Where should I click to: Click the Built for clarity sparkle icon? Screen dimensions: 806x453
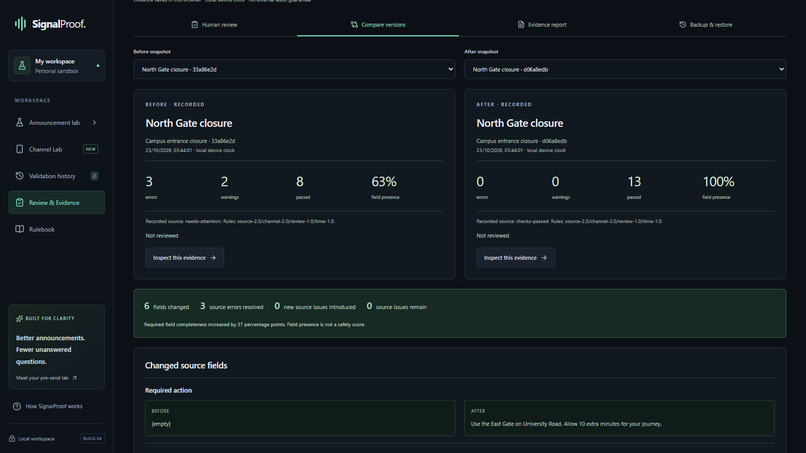click(x=20, y=318)
